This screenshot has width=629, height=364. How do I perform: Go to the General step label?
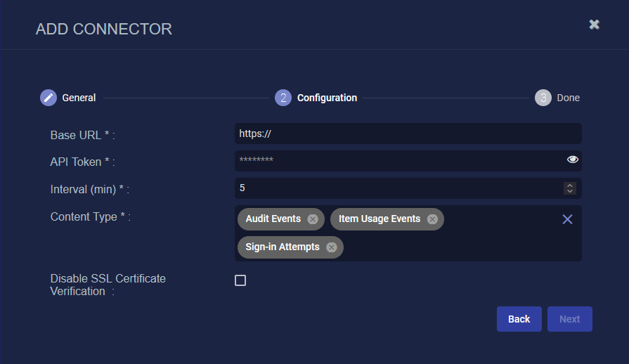(79, 98)
